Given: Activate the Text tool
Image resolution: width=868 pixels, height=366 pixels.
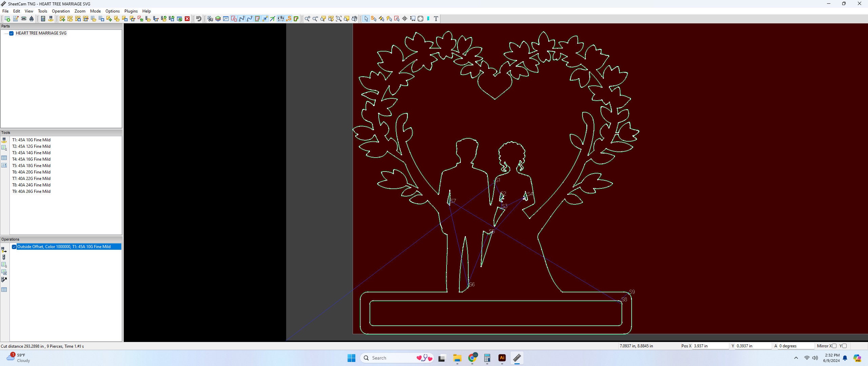Looking at the screenshot, I should [436, 19].
